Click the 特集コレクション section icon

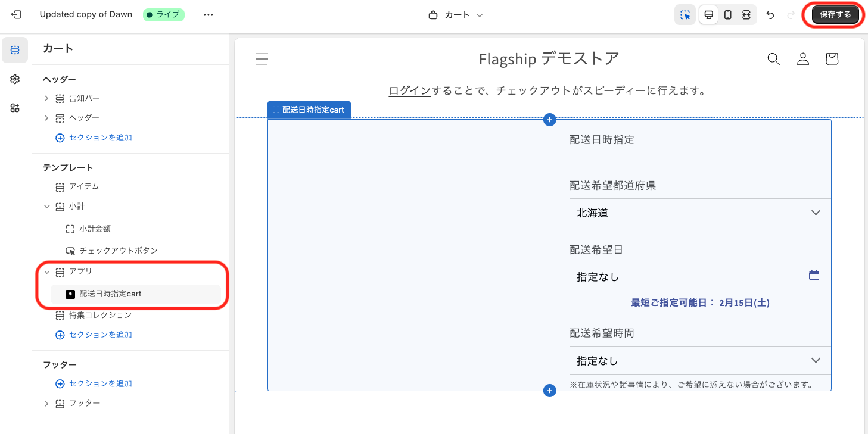(x=60, y=315)
